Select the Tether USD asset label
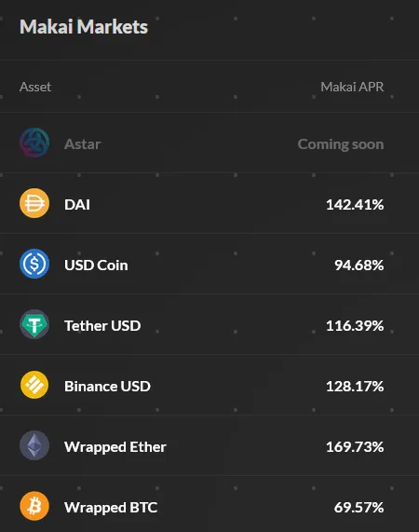The height and width of the screenshot is (532, 419). [102, 326]
